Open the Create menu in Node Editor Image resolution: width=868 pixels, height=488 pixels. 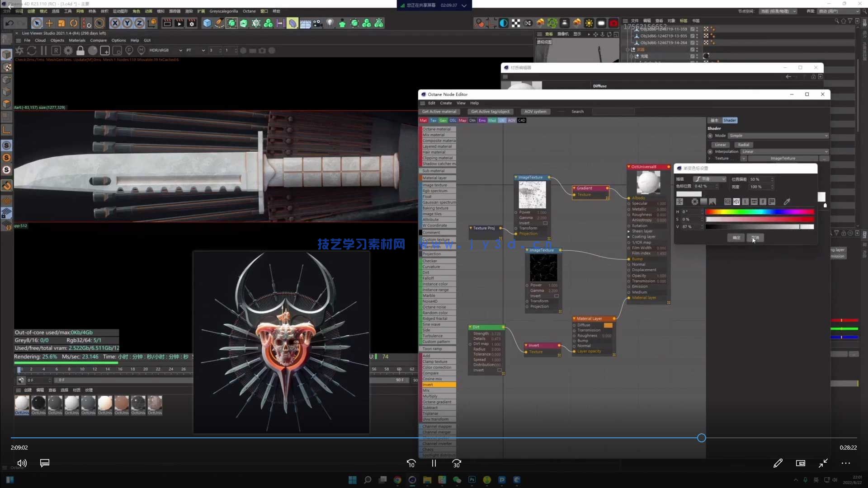click(446, 103)
